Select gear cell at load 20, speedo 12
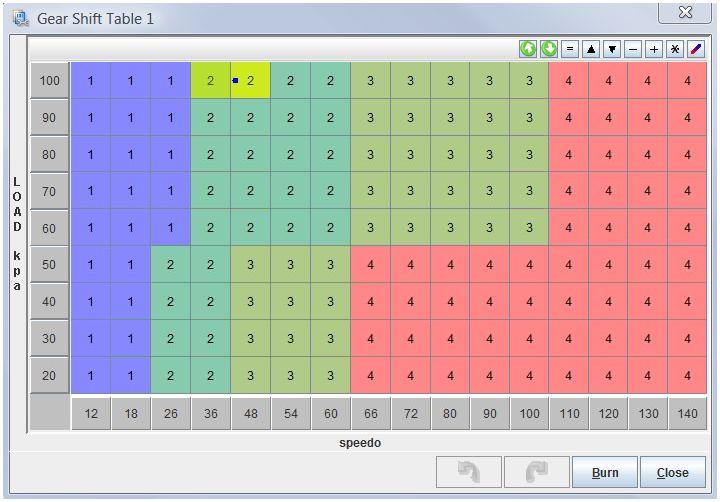Screen dimensions: 720x502 pos(90,375)
